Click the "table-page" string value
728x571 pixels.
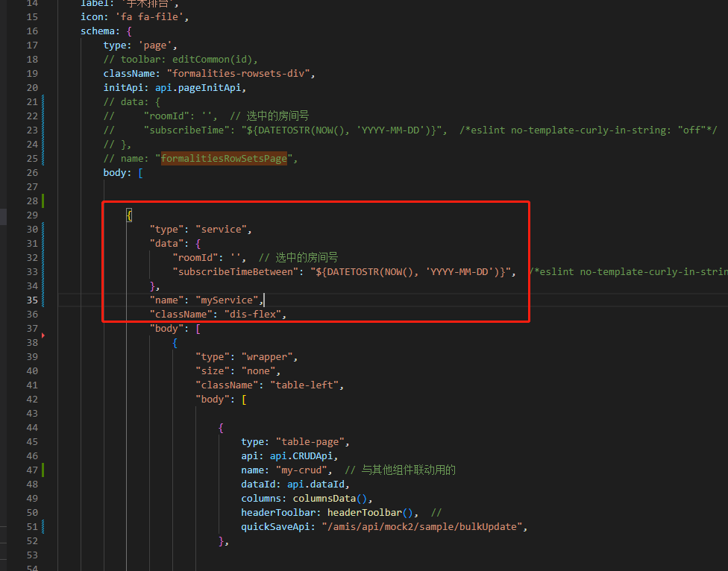pyautogui.click(x=310, y=441)
